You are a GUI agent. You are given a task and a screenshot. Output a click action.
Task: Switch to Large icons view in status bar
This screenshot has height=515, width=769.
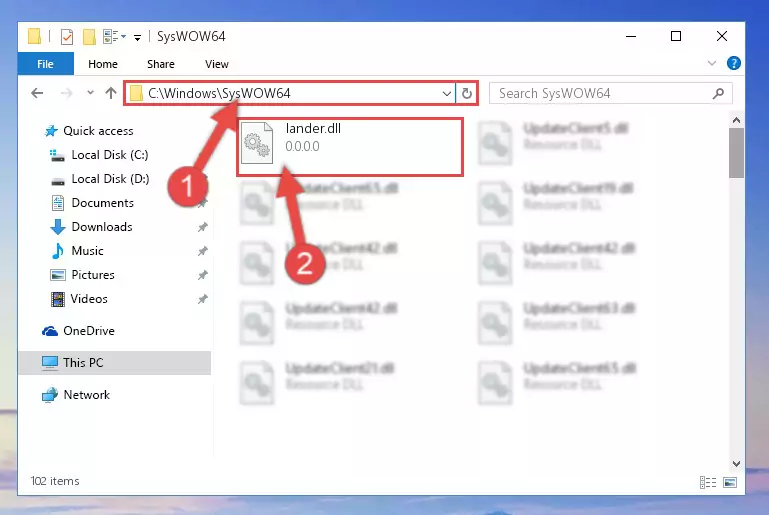pyautogui.click(x=730, y=483)
